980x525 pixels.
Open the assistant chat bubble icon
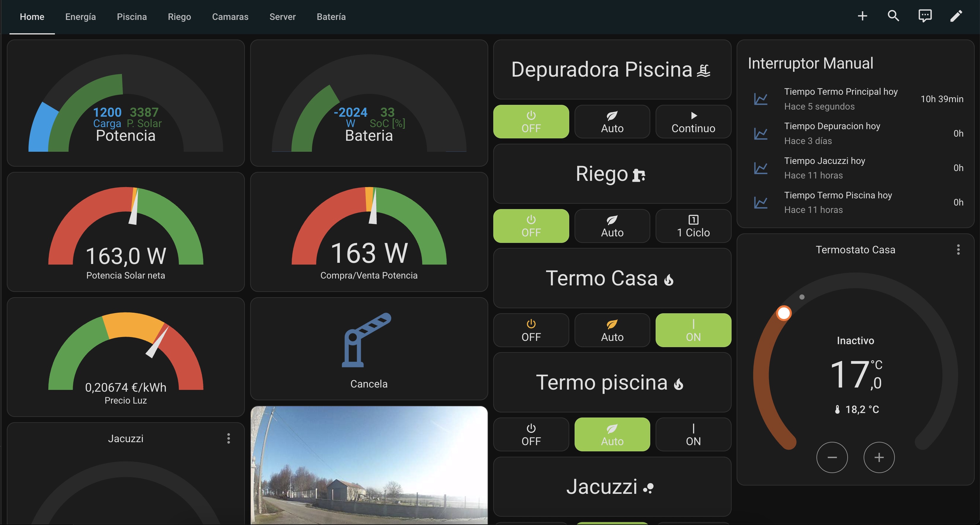pyautogui.click(x=925, y=16)
